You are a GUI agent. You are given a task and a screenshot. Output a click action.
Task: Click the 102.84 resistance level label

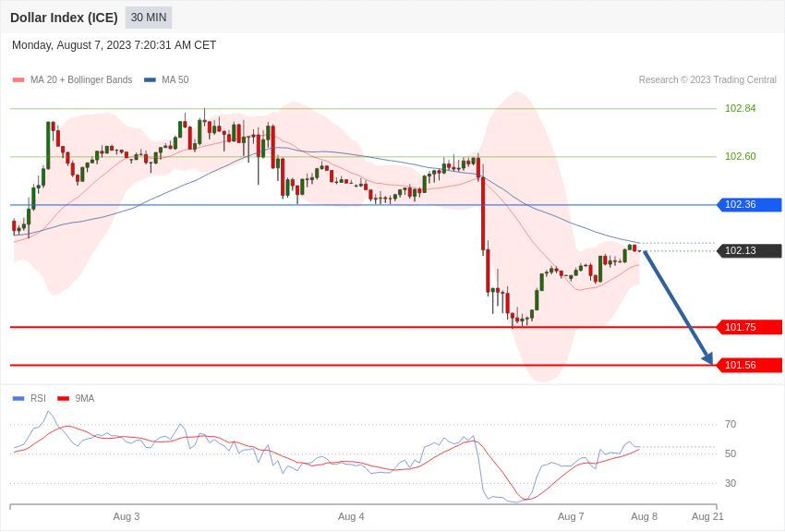(x=740, y=109)
